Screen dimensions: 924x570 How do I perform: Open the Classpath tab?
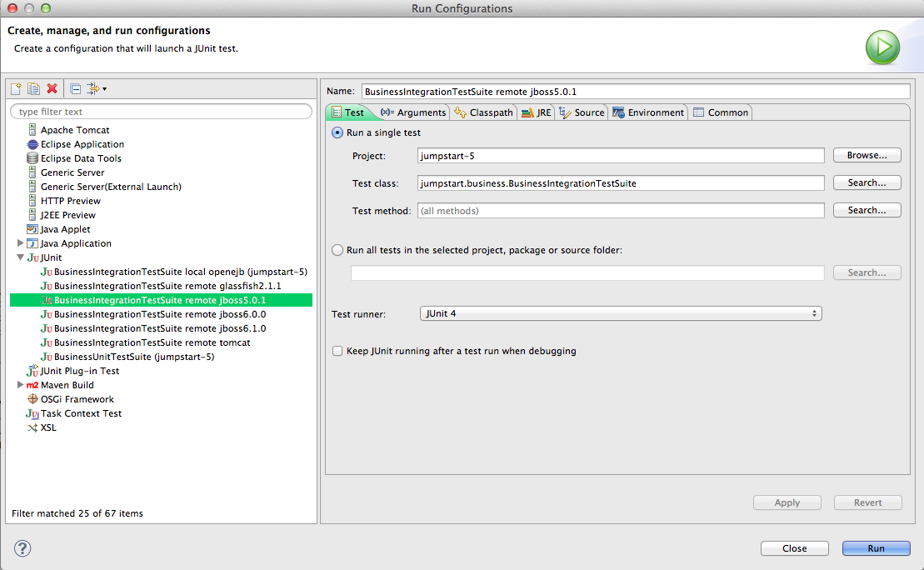484,112
